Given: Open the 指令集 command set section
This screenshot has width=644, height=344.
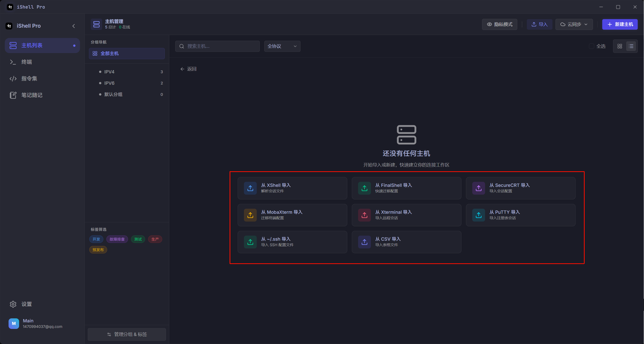Looking at the screenshot, I should (x=42, y=78).
